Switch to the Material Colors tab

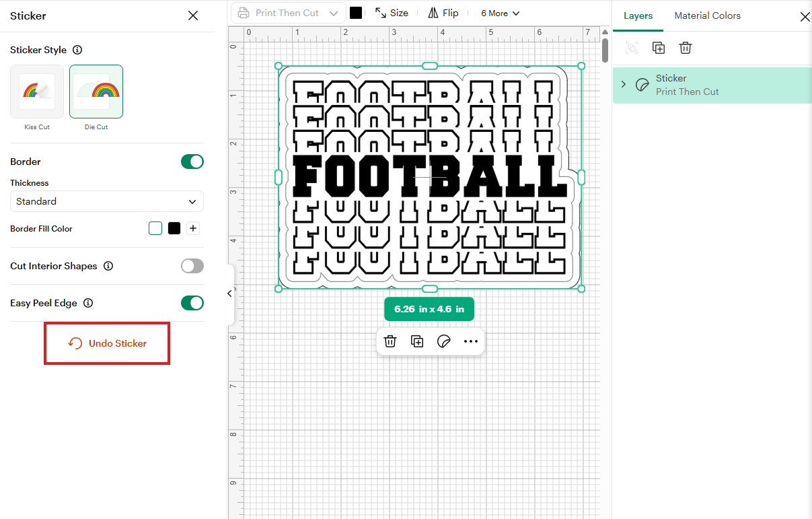[708, 15]
